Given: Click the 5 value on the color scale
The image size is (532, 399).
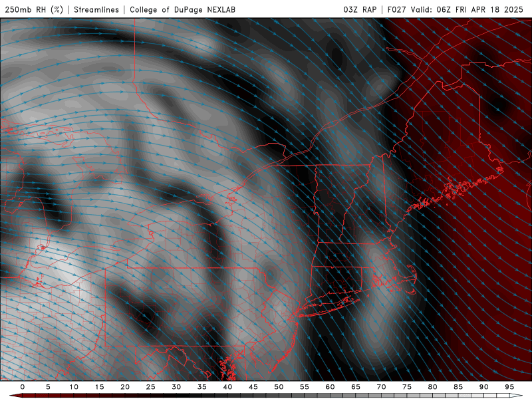Looking at the screenshot, I should coord(48,387).
